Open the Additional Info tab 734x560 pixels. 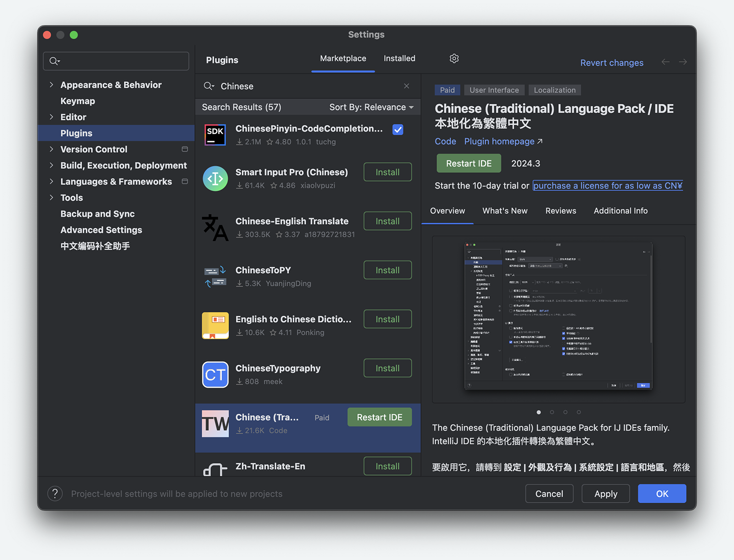pyautogui.click(x=620, y=211)
